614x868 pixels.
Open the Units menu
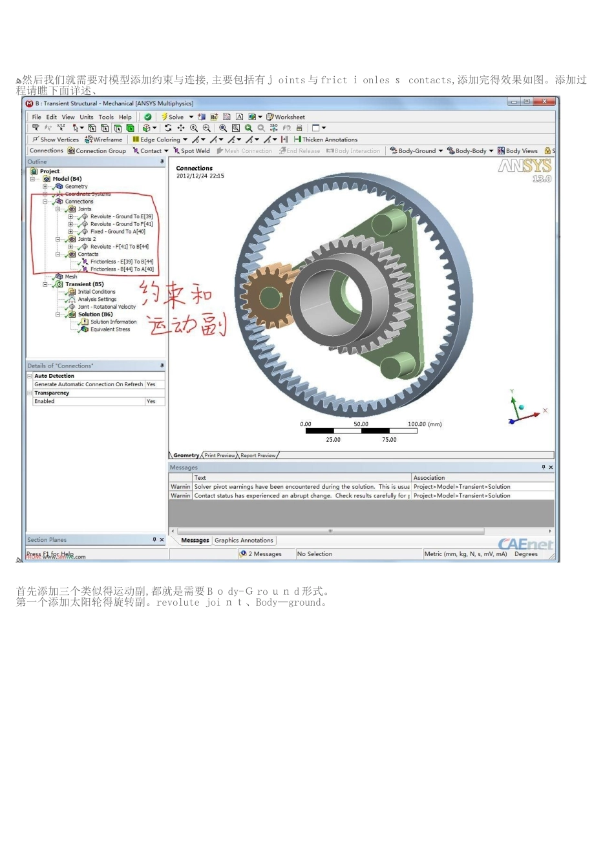pos(87,117)
